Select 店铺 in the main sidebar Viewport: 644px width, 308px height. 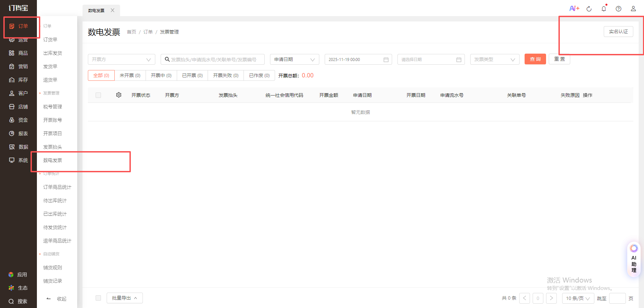[x=18, y=107]
